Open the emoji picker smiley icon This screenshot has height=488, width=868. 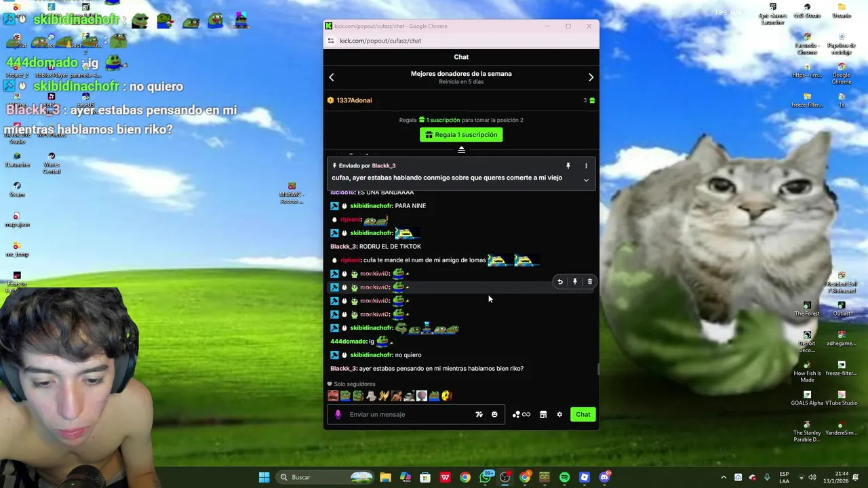point(494,414)
